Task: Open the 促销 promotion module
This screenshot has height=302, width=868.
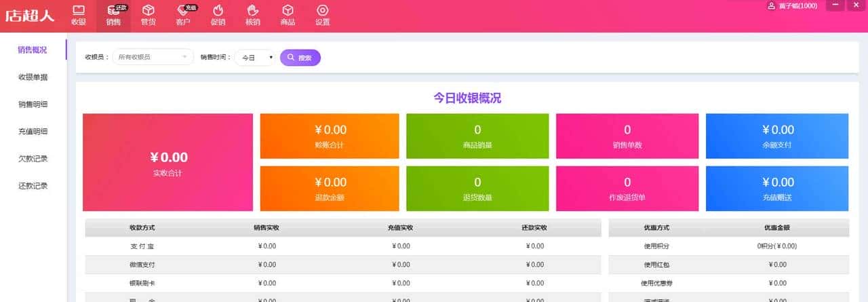Action: point(218,15)
